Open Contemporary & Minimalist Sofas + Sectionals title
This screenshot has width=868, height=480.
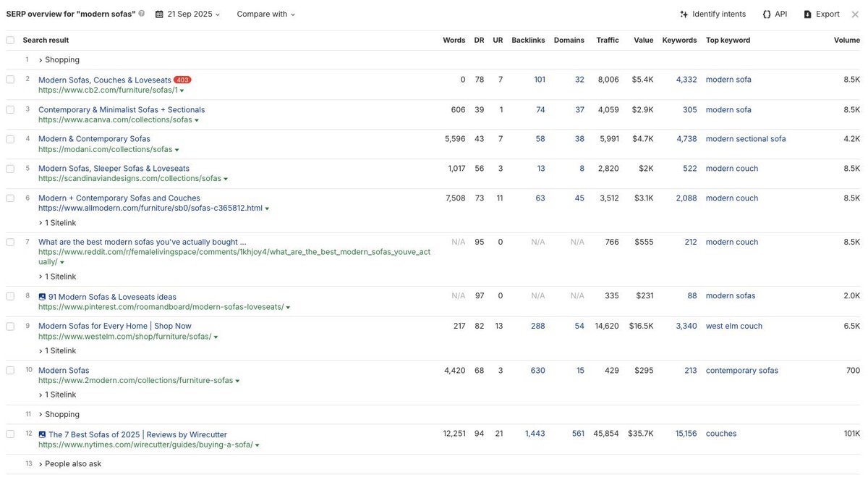click(122, 110)
